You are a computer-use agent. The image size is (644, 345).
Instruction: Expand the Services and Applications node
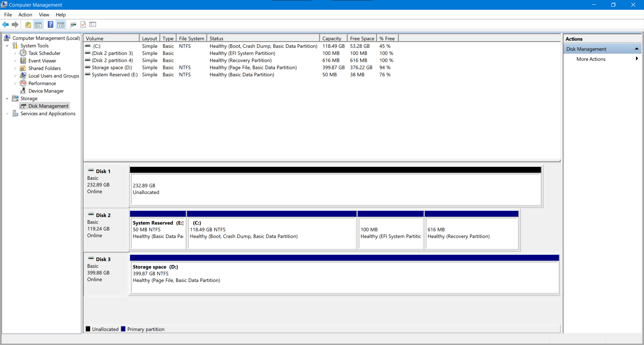click(7, 114)
